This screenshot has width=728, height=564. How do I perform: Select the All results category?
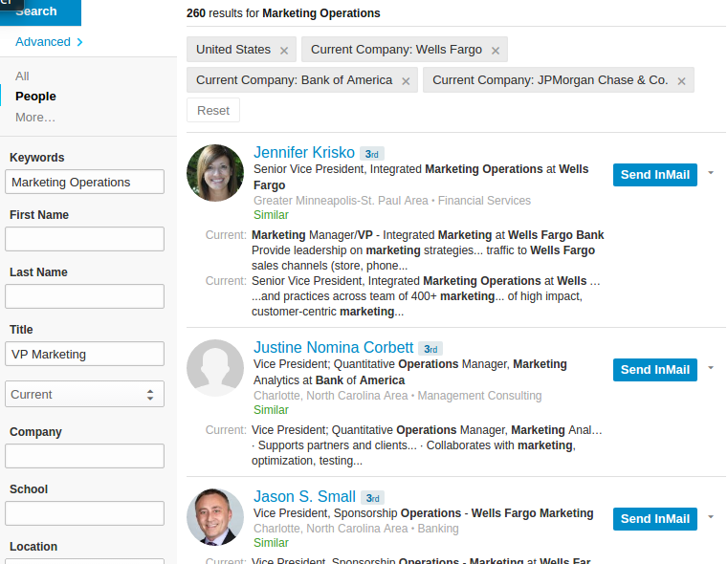tap(22, 76)
